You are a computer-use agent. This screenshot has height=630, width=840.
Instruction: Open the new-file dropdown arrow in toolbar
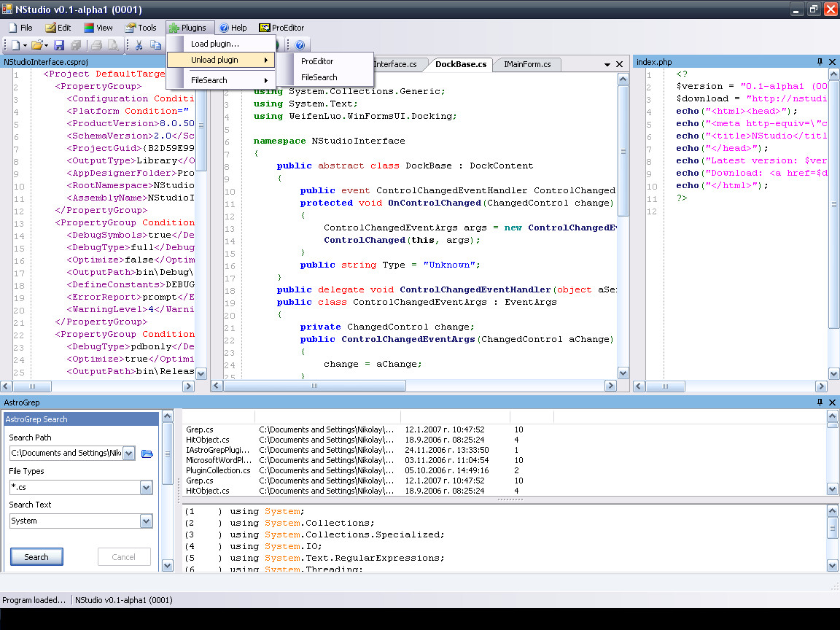coord(25,45)
